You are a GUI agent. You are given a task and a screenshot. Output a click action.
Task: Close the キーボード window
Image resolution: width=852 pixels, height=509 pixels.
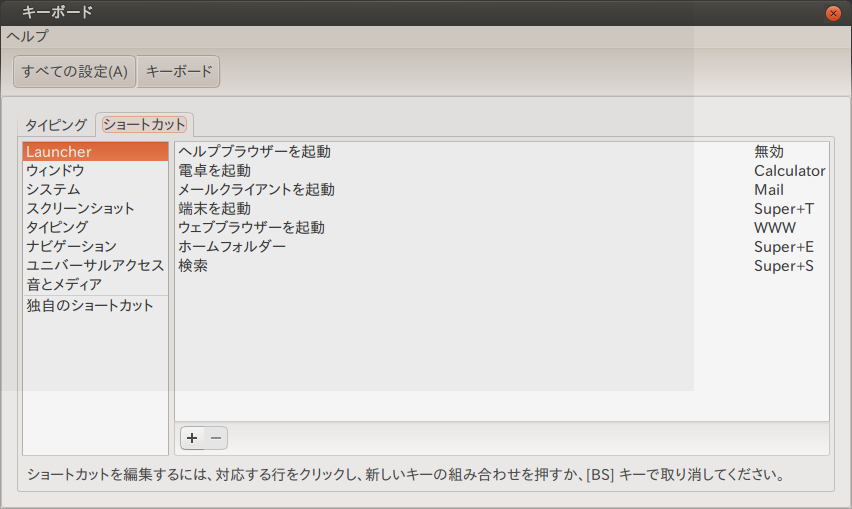click(833, 13)
